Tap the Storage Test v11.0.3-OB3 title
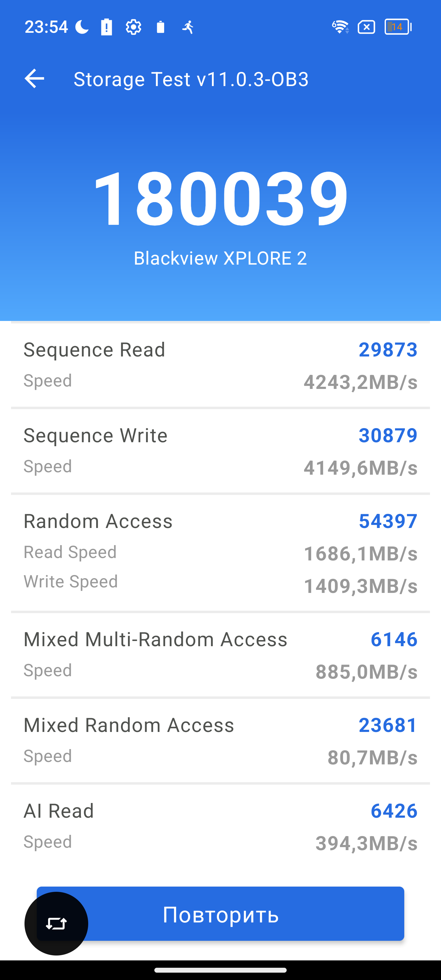This screenshot has height=980, width=441. pos(191,79)
